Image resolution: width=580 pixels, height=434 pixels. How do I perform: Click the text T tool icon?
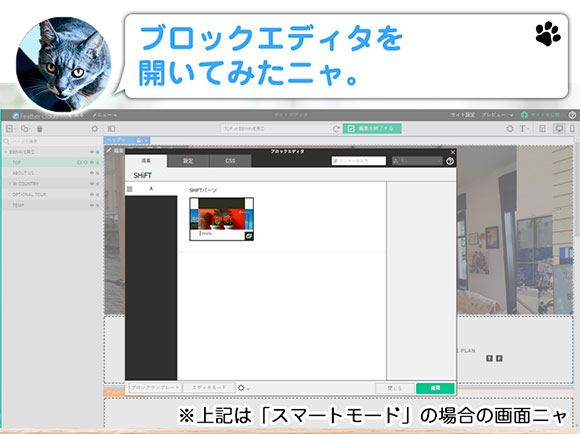pyautogui.click(x=523, y=128)
